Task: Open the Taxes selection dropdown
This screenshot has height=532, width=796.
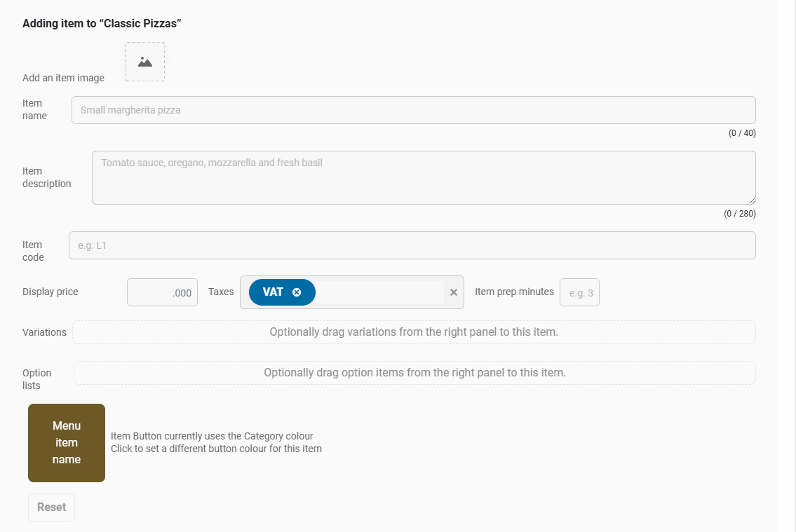Action: [x=379, y=292]
